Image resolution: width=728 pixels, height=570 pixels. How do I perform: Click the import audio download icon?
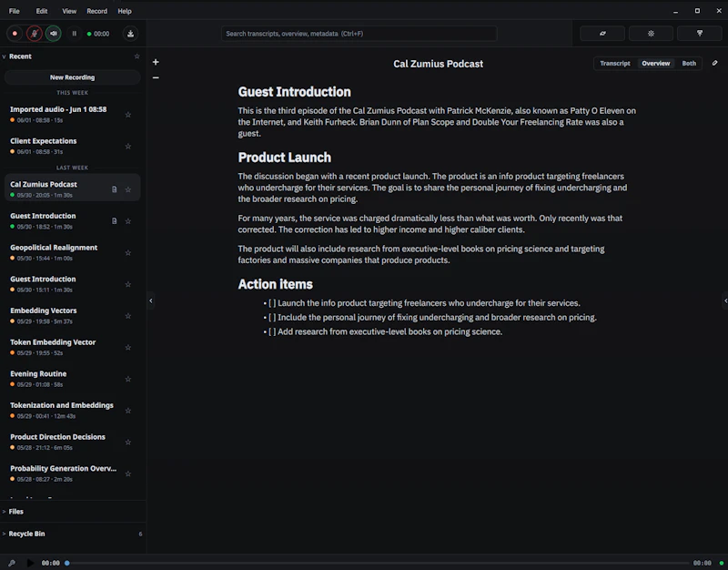[x=130, y=34]
